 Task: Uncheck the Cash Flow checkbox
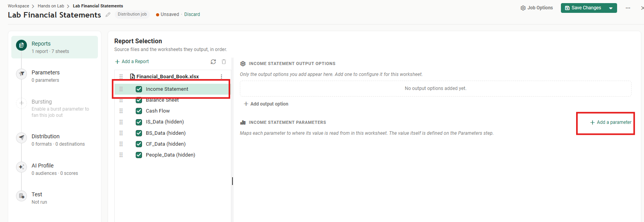(139, 111)
